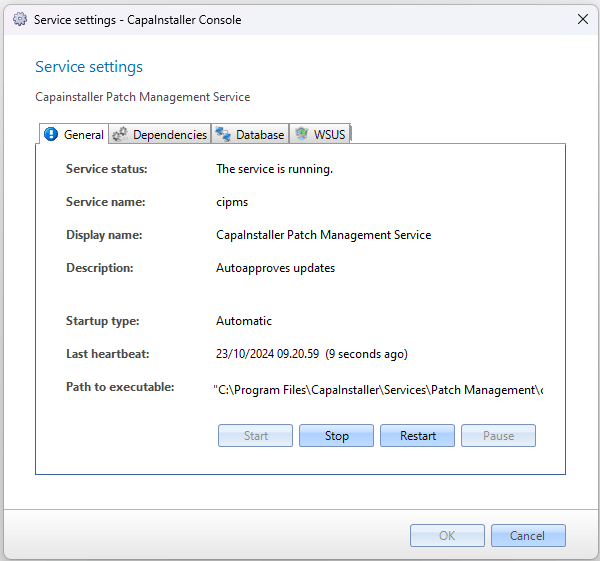Image resolution: width=600 pixels, height=561 pixels.
Task: Click the 'Service status:' label
Action: click(106, 169)
